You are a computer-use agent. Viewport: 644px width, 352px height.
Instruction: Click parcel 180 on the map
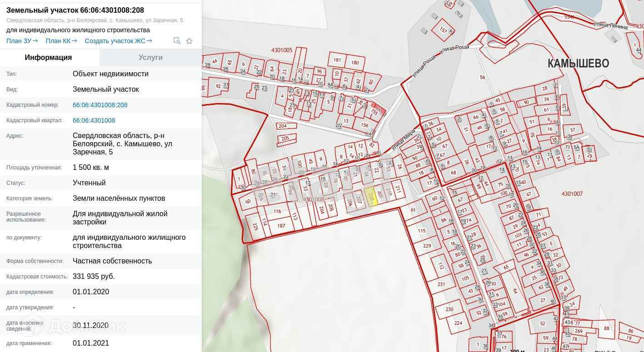coord(355,63)
